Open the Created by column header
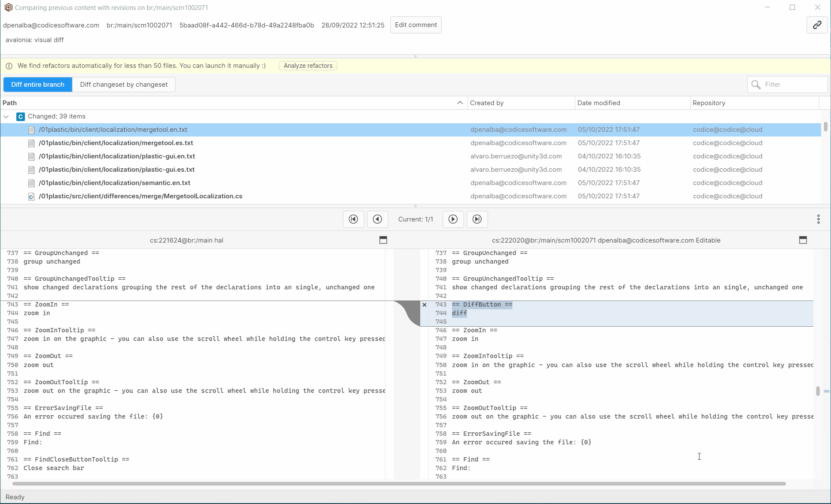Viewport: 831px width, 504px height. pos(487,103)
